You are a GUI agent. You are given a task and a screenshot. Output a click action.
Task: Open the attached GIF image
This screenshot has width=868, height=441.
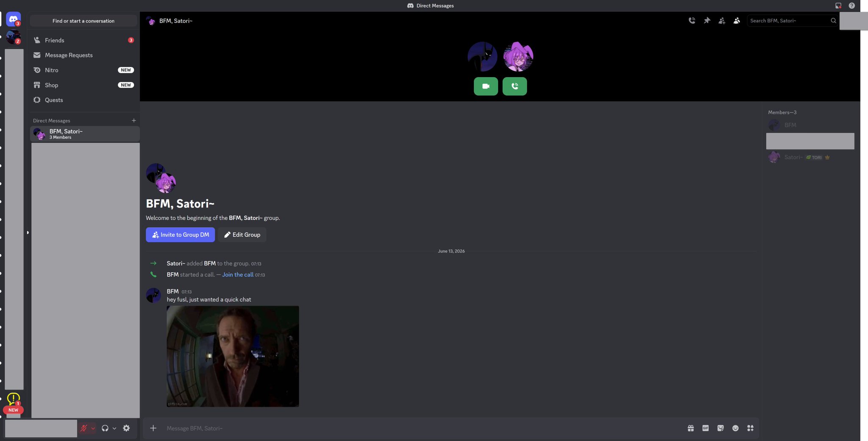tap(233, 356)
